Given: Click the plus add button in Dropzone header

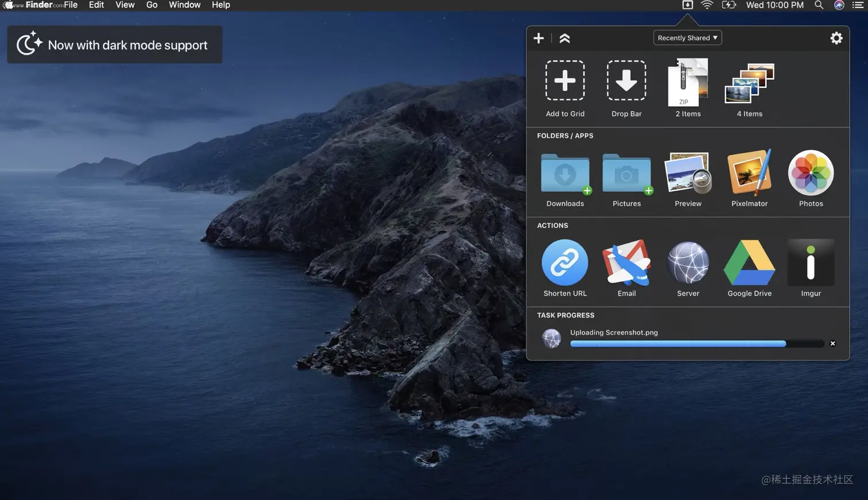Looking at the screenshot, I should pos(538,38).
